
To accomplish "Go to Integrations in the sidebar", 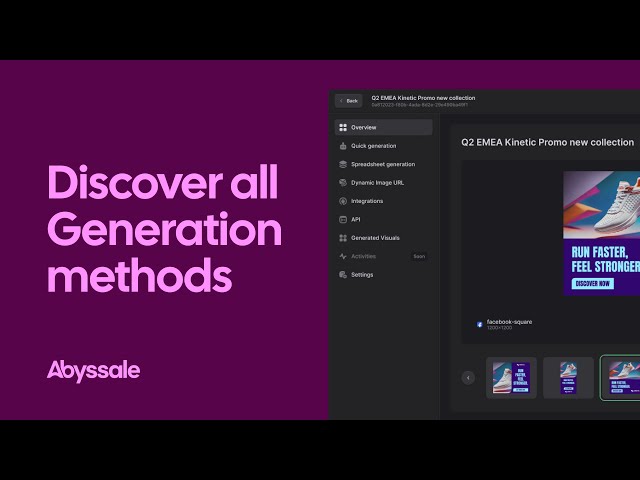I will point(383,201).
